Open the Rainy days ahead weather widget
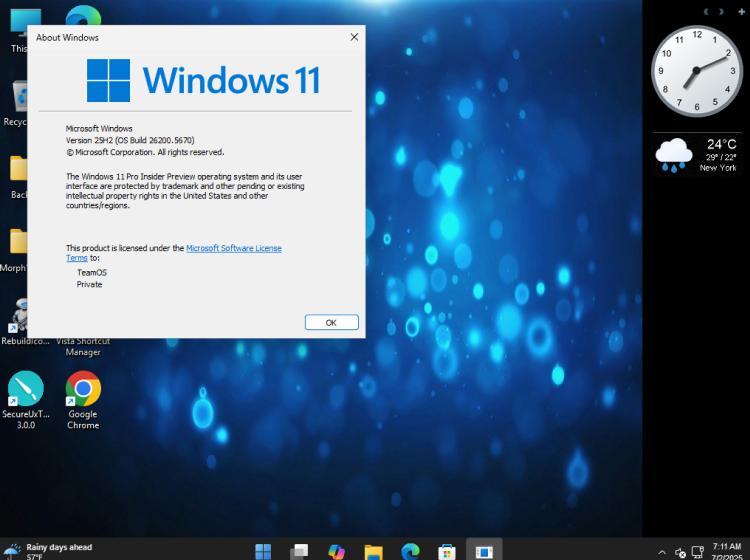 coord(48,551)
